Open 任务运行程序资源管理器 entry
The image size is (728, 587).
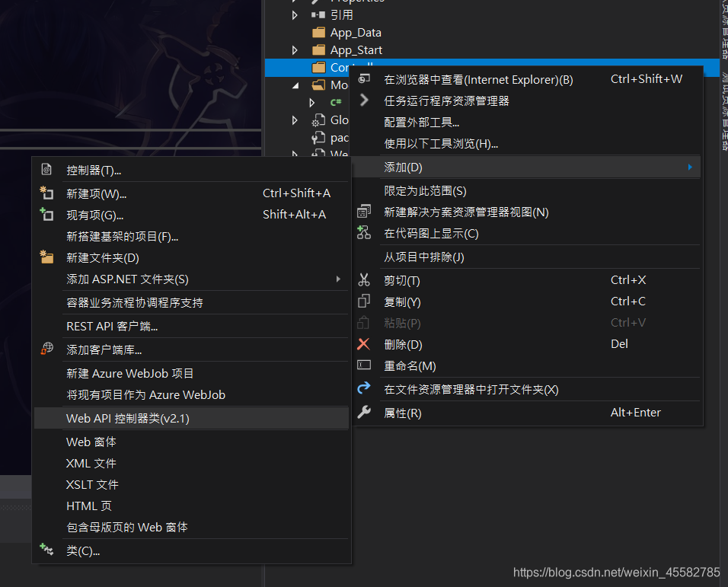(x=526, y=100)
